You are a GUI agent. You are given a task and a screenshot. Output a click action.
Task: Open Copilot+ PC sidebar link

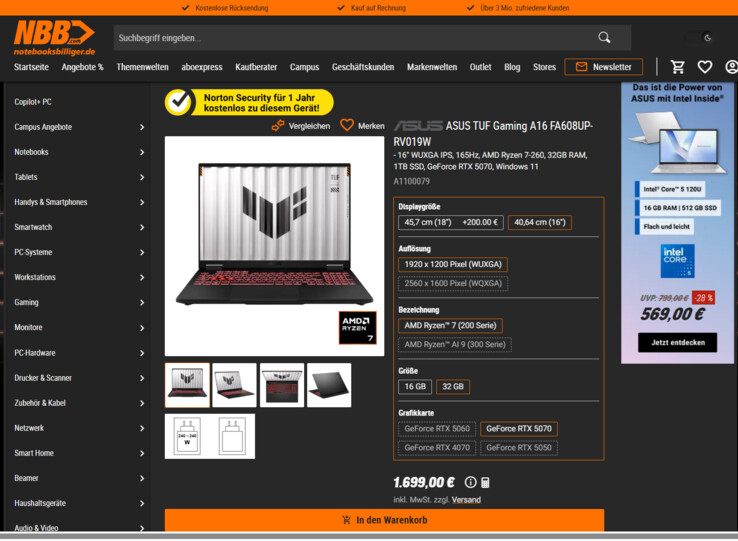pos(33,102)
